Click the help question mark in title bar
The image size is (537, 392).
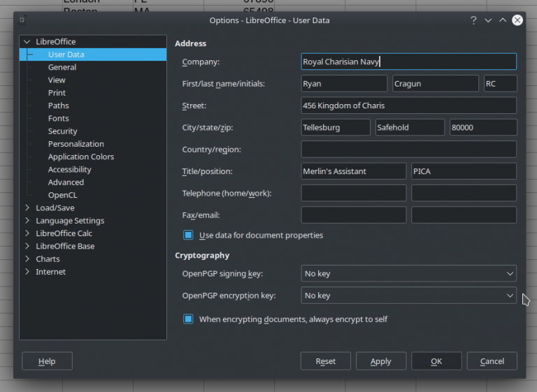pyautogui.click(x=473, y=20)
